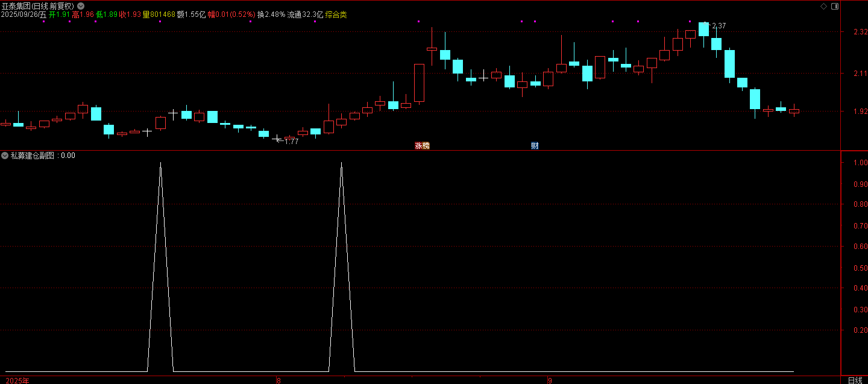The width and height of the screenshot is (868, 384).
Task: Click the 2.11 price axis label
Action: coord(860,74)
